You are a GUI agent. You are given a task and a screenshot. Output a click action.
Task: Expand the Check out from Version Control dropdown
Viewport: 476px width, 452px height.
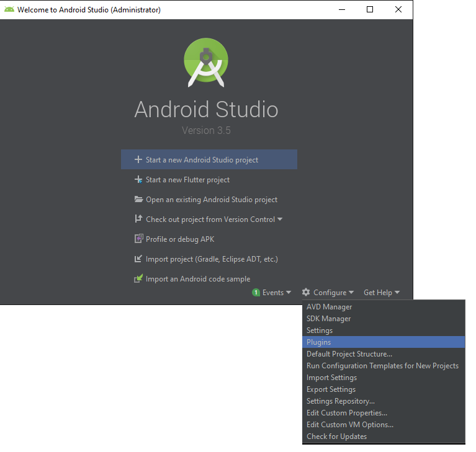280,219
